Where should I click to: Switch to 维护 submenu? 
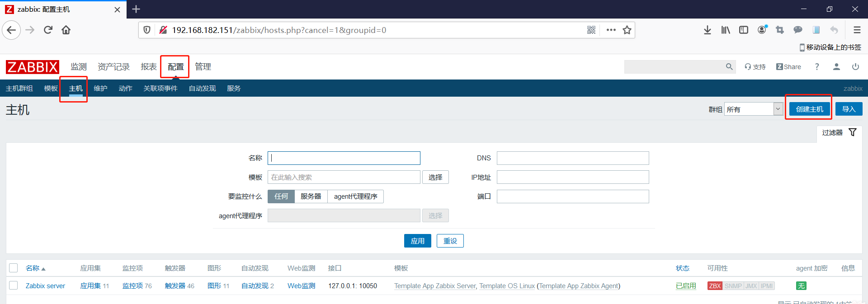click(x=100, y=89)
